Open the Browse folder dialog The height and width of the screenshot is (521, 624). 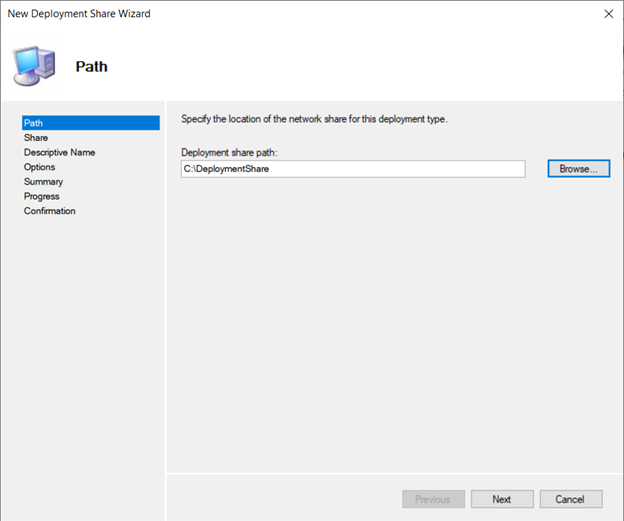[579, 169]
